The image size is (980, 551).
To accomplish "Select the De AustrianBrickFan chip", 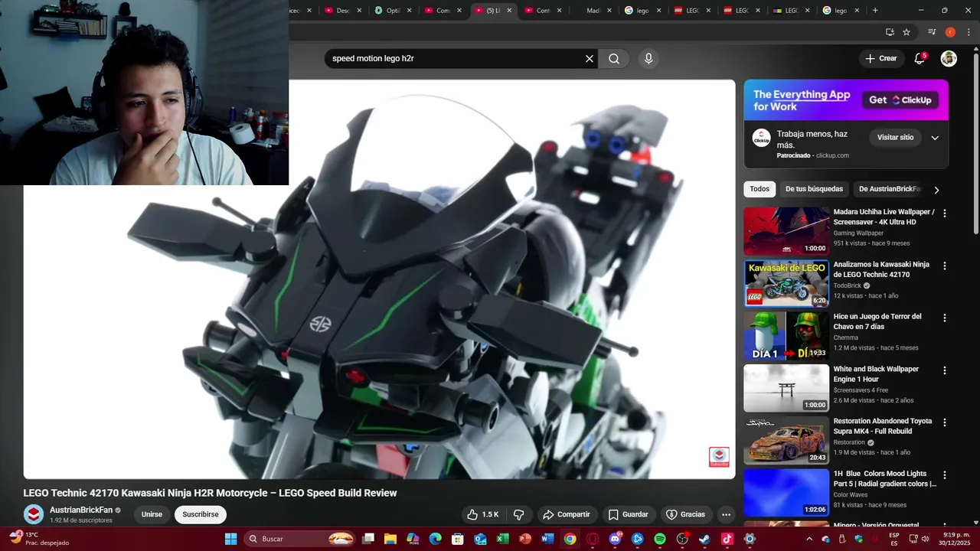I will coord(890,189).
